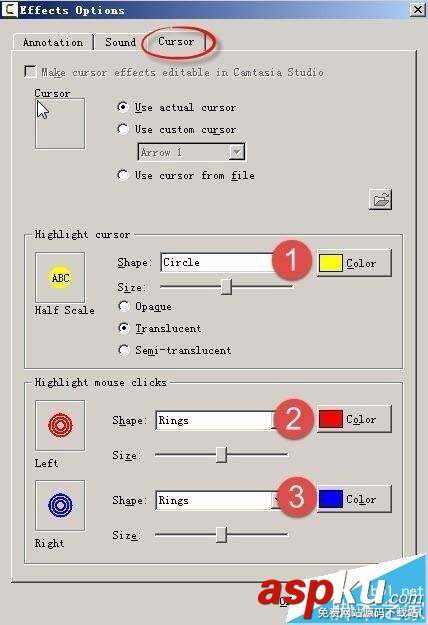This screenshot has width=428, height=625.
Task: Click the yellow ABC highlight preview
Action: 60,277
